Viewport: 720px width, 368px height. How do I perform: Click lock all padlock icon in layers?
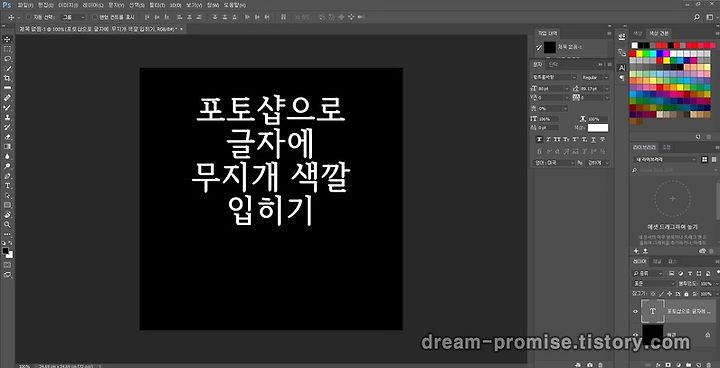tap(686, 293)
